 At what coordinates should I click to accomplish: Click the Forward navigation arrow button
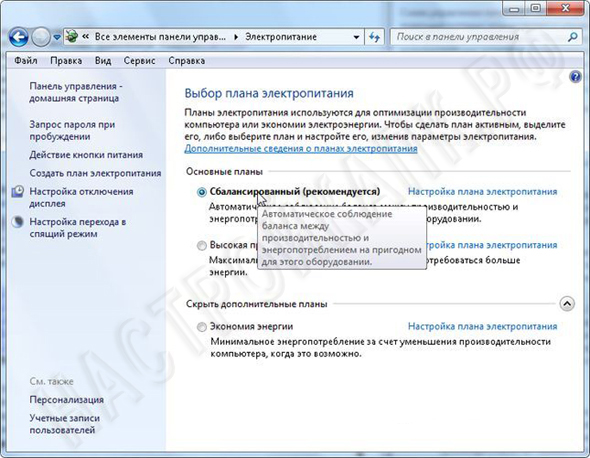pos(41,37)
